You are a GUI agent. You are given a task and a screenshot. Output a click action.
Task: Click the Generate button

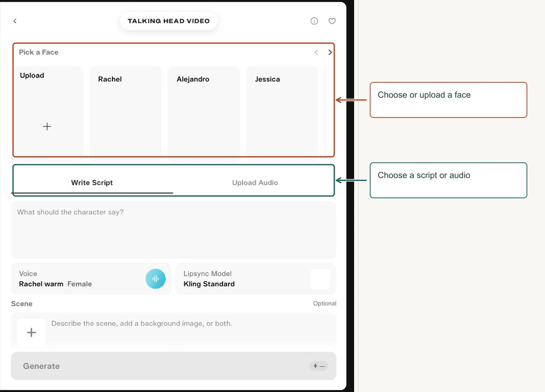point(173,366)
